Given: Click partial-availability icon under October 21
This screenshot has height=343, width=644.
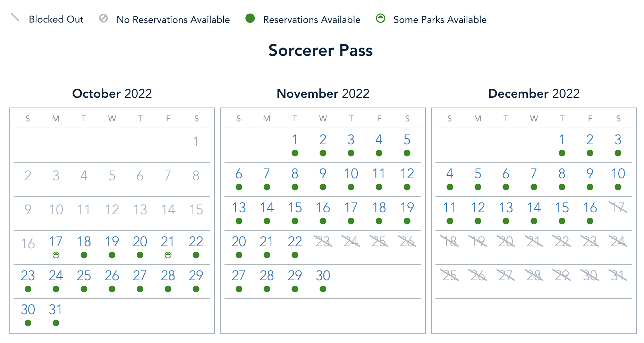Looking at the screenshot, I should point(168,255).
